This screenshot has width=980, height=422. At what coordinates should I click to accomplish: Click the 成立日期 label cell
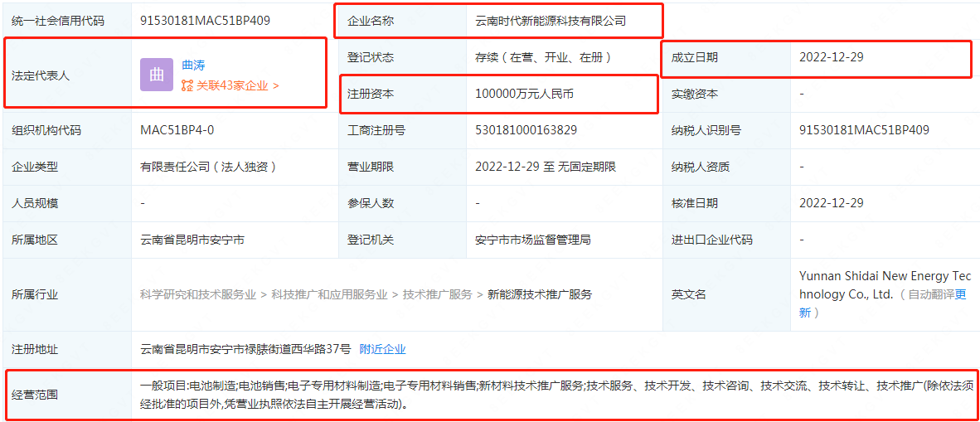point(726,57)
